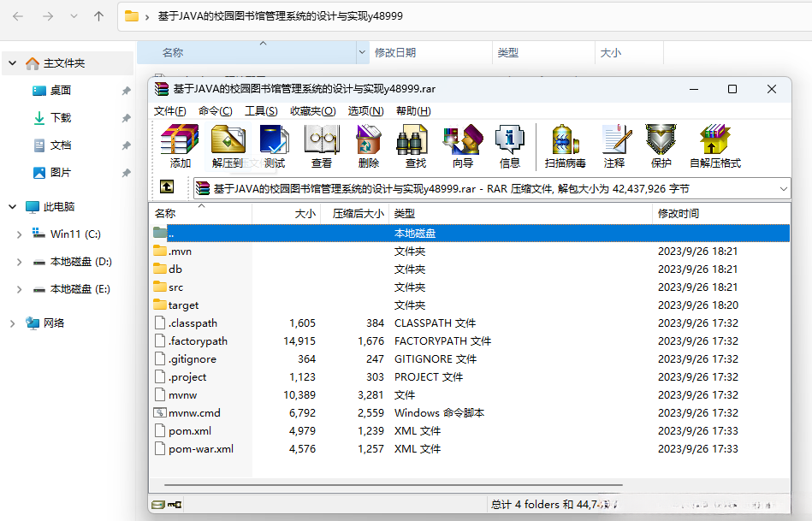Open the 查找 (Find) binoculars tool
This screenshot has height=521, width=812.
click(x=415, y=146)
